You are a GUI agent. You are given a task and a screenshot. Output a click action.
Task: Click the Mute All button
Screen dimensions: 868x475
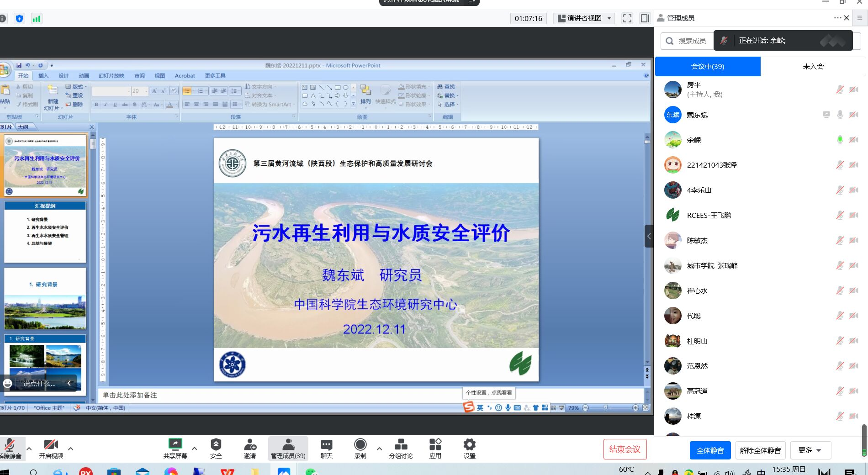710,450
